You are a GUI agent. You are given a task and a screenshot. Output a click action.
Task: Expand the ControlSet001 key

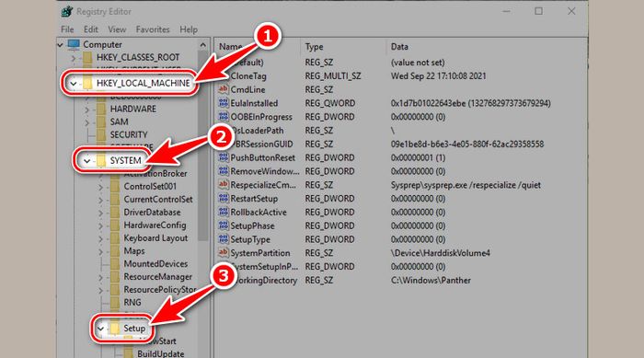(x=100, y=187)
